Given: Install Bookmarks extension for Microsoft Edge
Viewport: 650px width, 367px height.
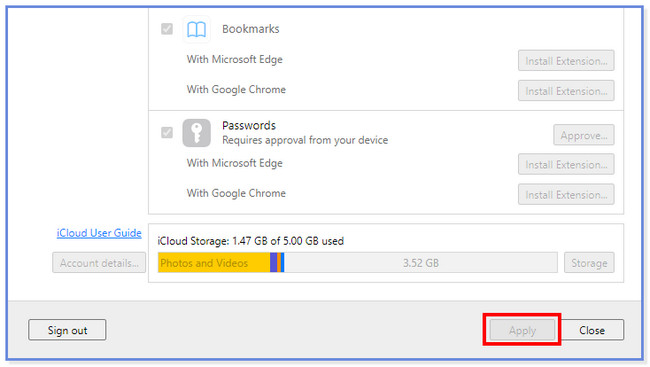Looking at the screenshot, I should (566, 61).
